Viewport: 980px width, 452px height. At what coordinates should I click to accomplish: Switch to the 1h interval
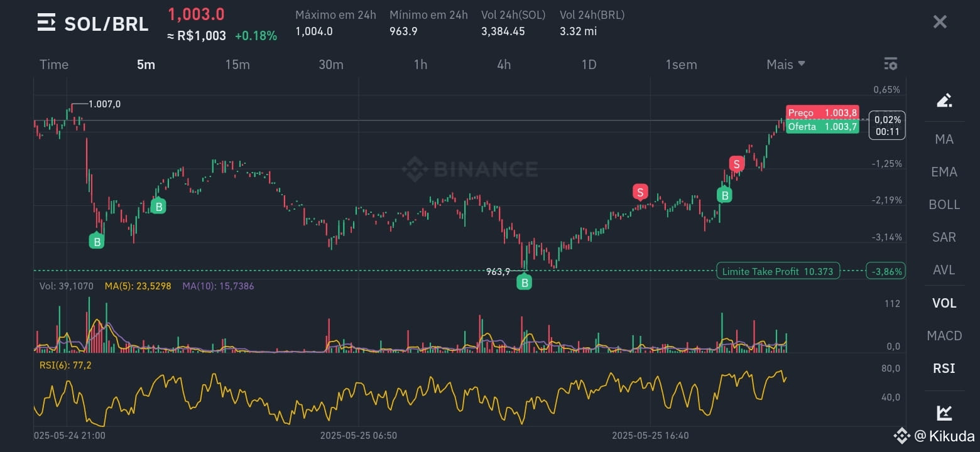click(420, 64)
